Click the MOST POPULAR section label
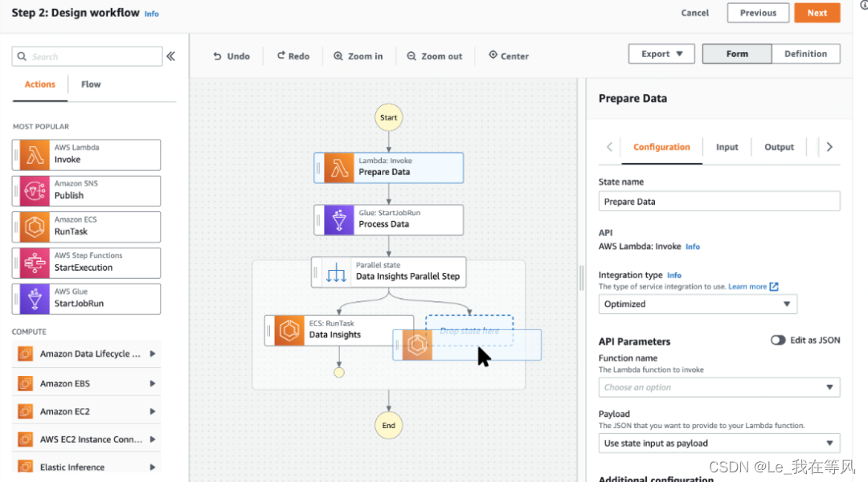Screen dimensions: 868x482 (41, 127)
